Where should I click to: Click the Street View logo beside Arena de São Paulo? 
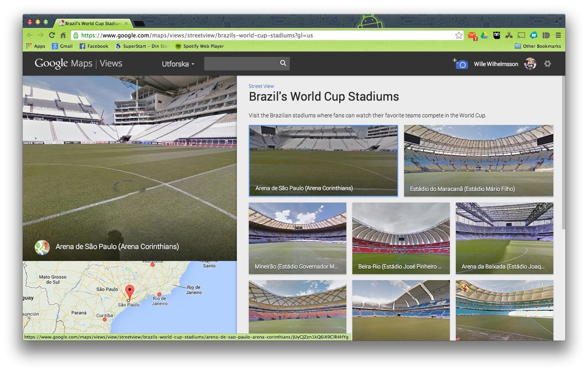tap(42, 247)
